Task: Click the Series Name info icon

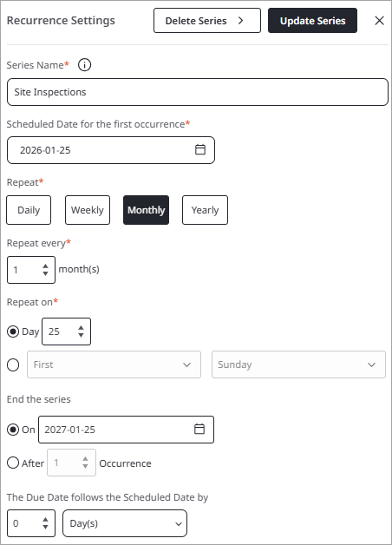Action: [x=84, y=64]
